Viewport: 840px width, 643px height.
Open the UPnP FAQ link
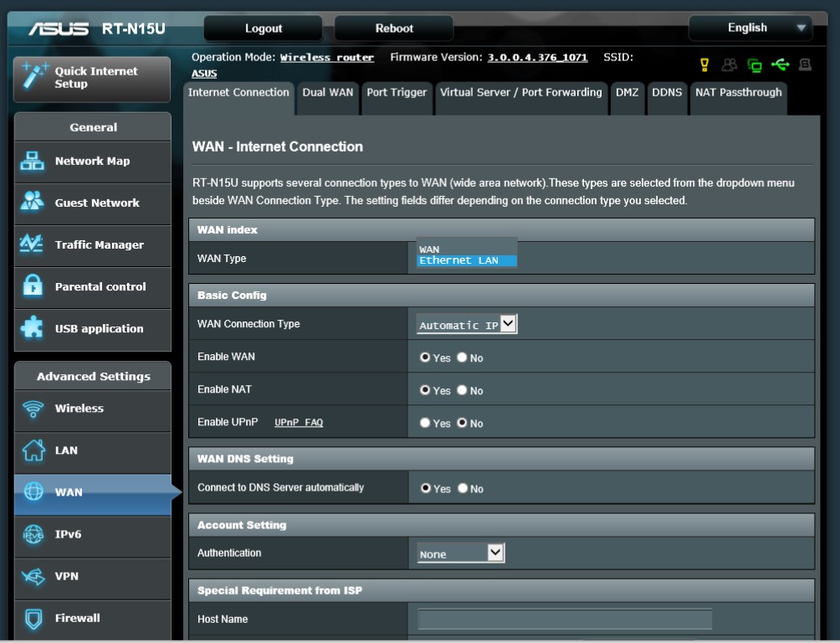(299, 424)
